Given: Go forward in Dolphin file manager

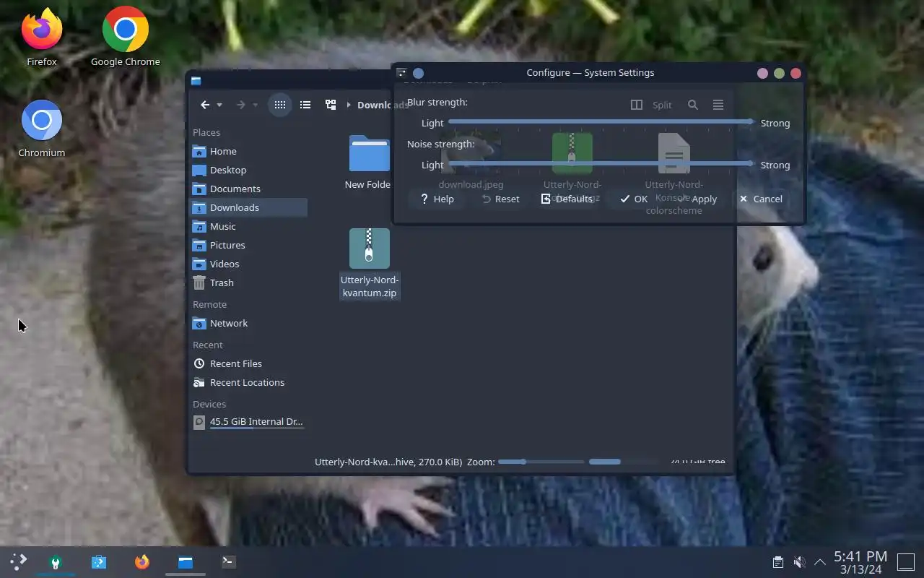Looking at the screenshot, I should (x=241, y=105).
